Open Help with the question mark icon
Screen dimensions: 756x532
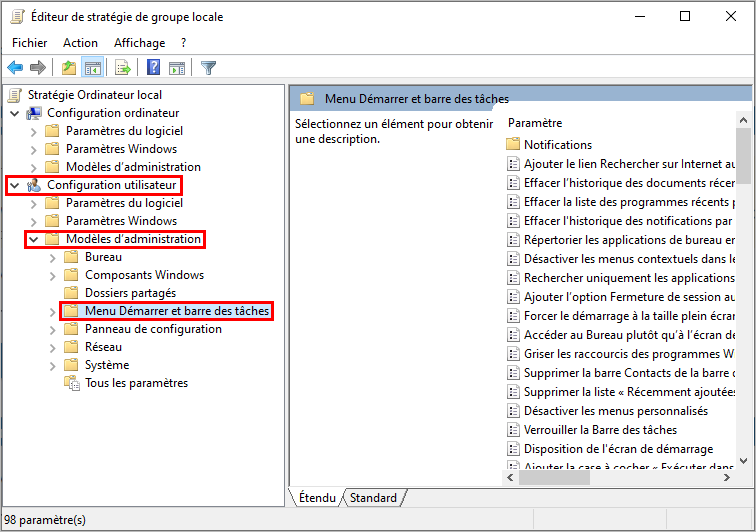coord(153,67)
